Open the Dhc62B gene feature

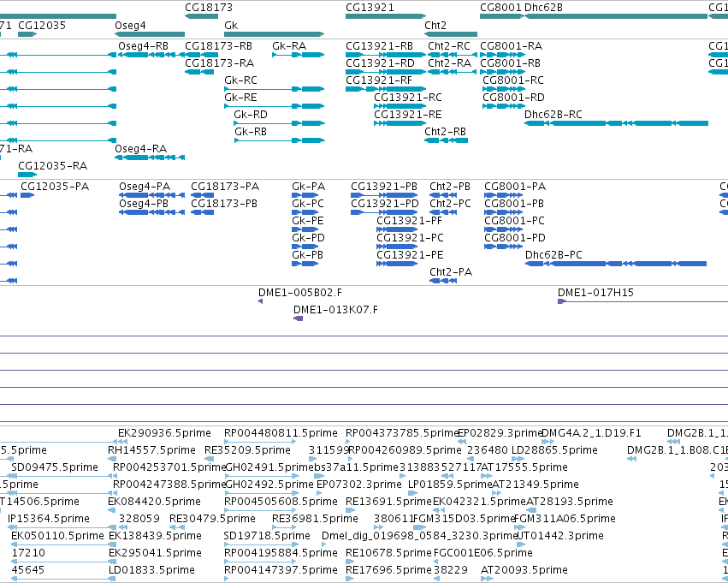click(616, 16)
